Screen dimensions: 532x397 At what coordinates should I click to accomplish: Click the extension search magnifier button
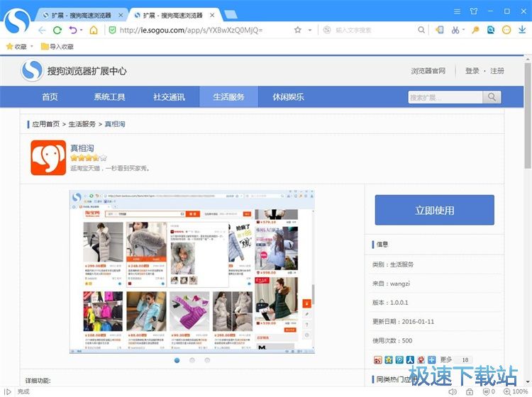492,97
